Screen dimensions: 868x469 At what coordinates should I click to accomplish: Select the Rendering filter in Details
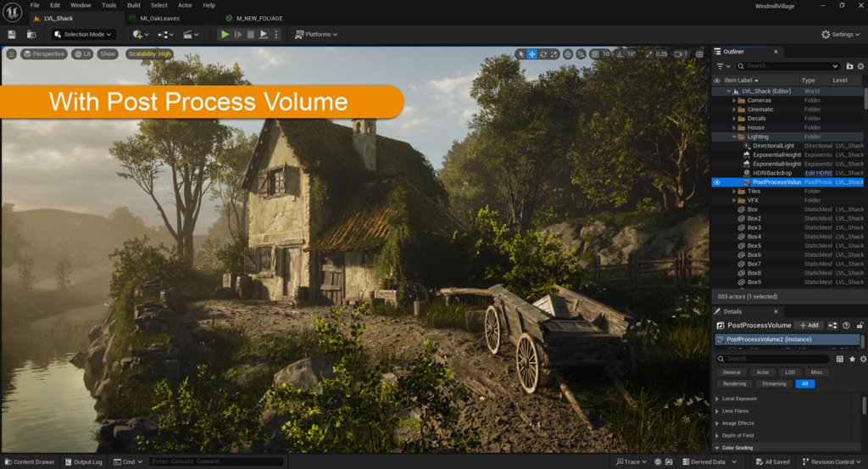click(734, 383)
